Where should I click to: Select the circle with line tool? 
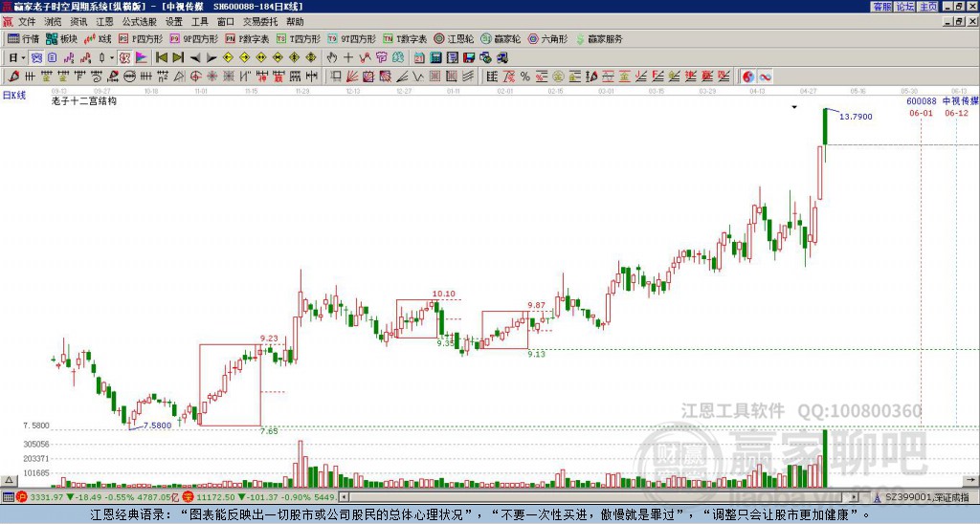point(129,76)
